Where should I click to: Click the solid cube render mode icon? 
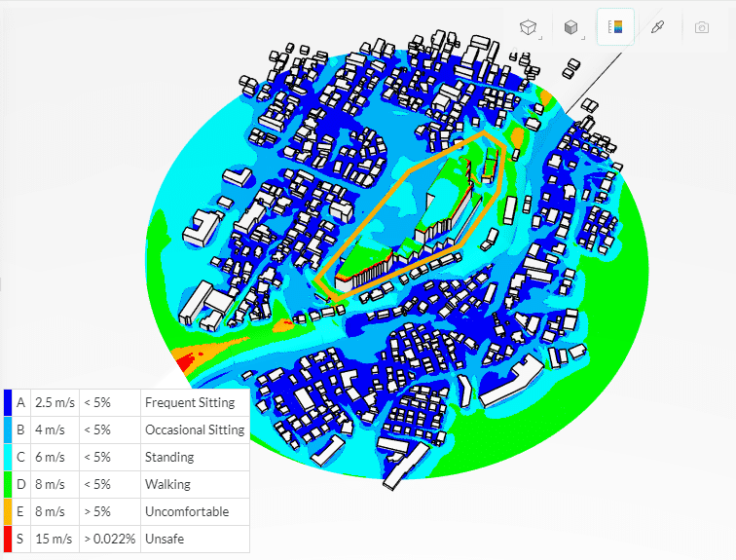[x=570, y=27]
